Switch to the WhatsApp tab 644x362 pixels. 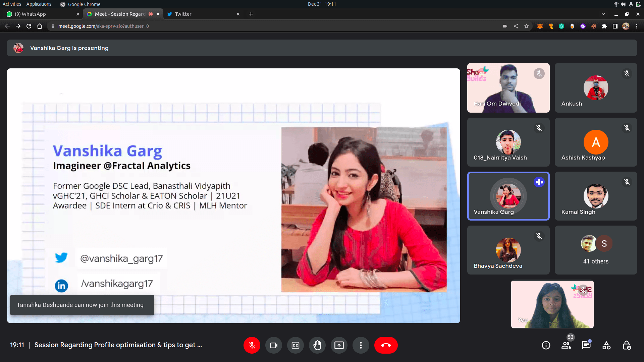43,14
